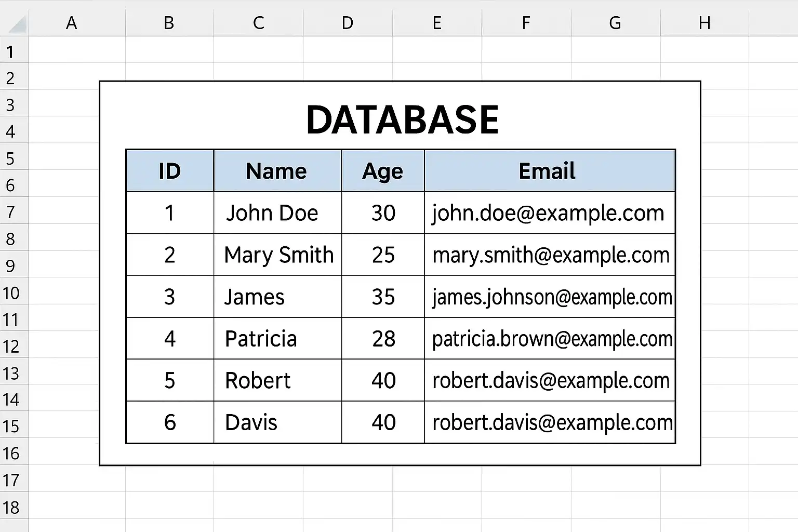Click john.doe@example.com email cell

pyautogui.click(x=550, y=212)
